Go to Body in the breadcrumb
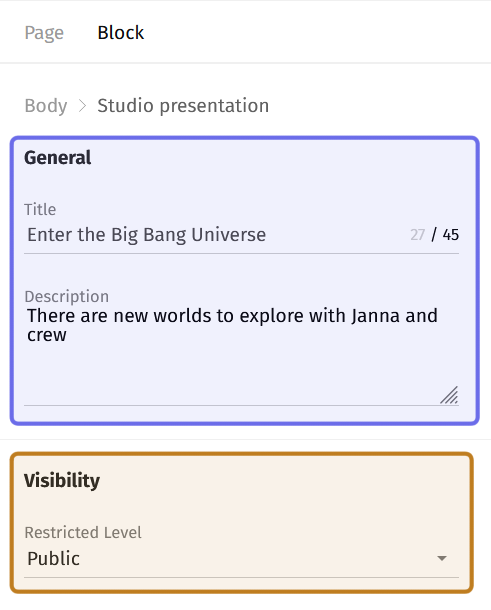491x610 pixels. [46, 105]
